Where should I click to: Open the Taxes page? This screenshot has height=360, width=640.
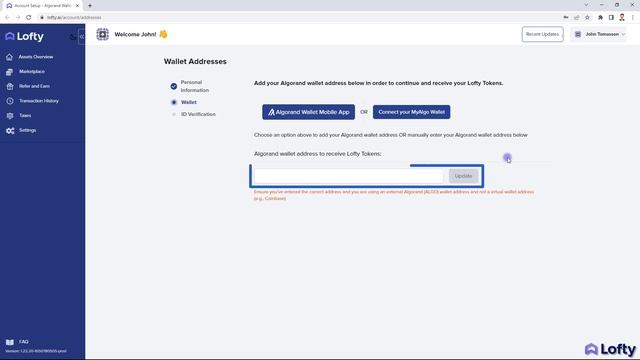click(25, 116)
